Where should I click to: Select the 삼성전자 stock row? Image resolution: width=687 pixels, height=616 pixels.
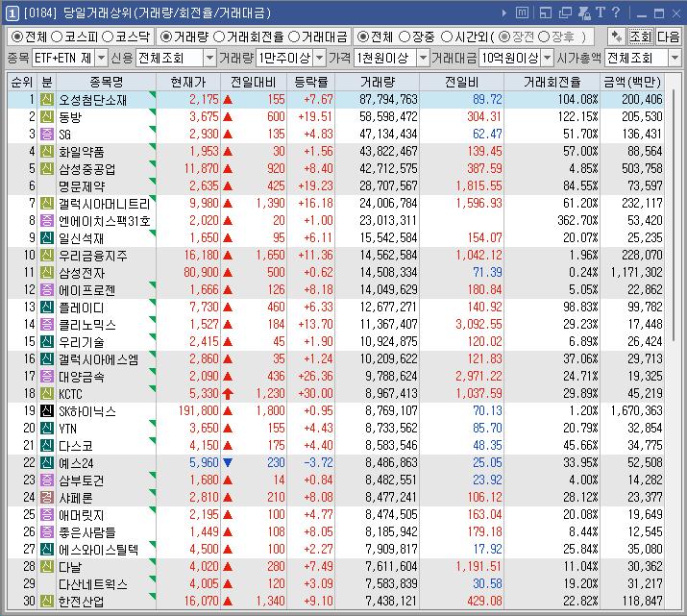[335, 273]
